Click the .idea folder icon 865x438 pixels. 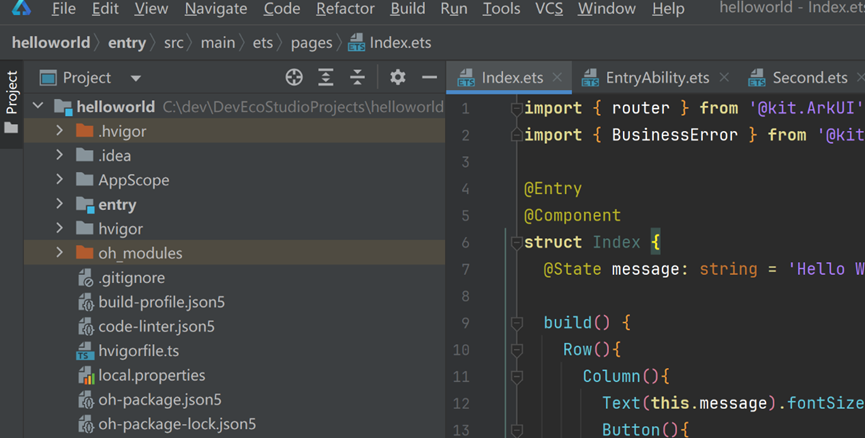(84, 155)
